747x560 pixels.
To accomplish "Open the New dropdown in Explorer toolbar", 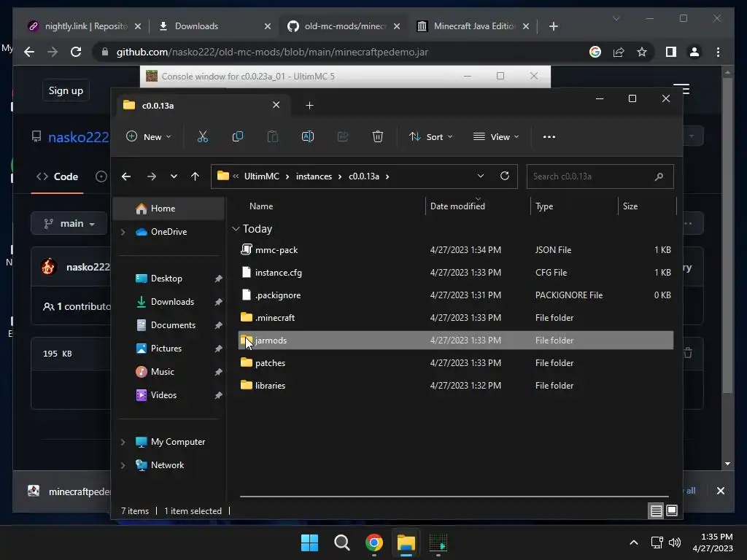I will click(149, 136).
